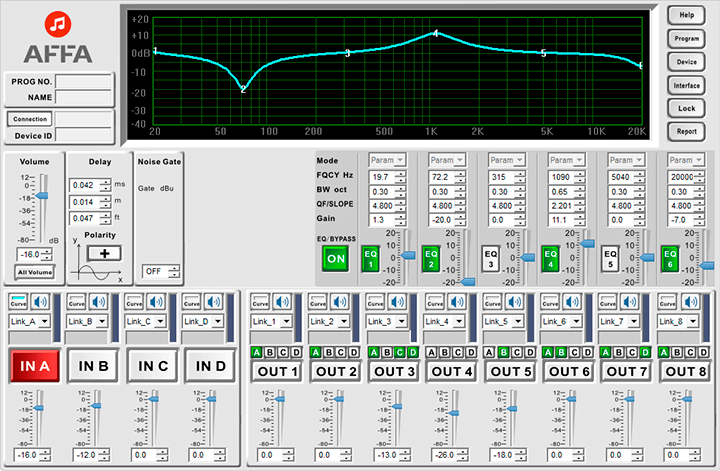
Task: Select the IN A channel
Action: pyautogui.click(x=35, y=366)
